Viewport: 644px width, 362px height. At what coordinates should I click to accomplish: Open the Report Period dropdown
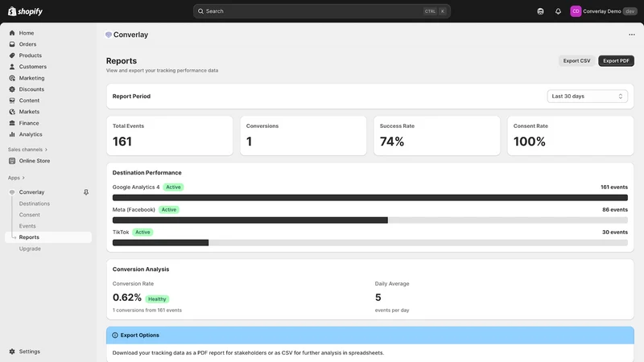pos(587,96)
